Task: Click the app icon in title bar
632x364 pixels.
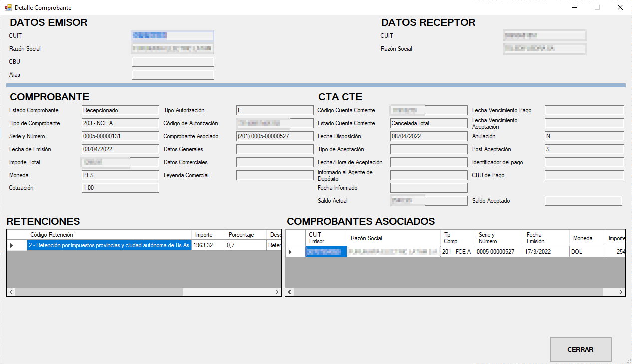Action: tap(8, 8)
